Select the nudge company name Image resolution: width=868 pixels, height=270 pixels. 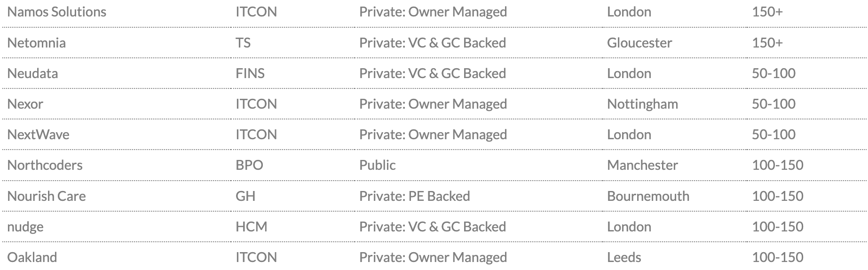pos(25,227)
